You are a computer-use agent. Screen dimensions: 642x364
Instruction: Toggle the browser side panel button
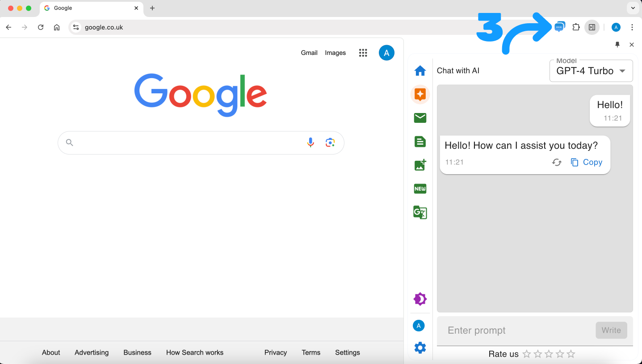click(x=592, y=27)
